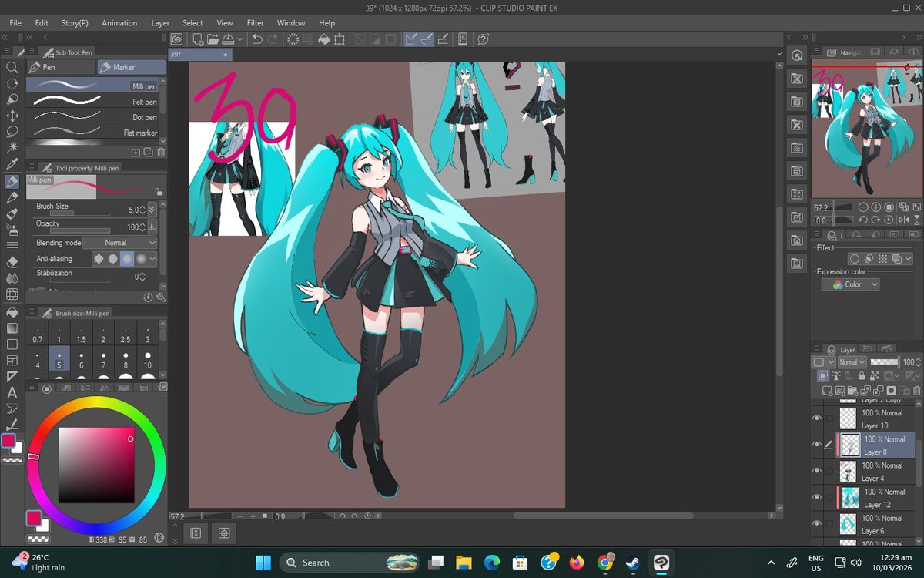Open the Effect options dropdown arrow
Image resolution: width=924 pixels, height=578 pixels.
click(909, 260)
